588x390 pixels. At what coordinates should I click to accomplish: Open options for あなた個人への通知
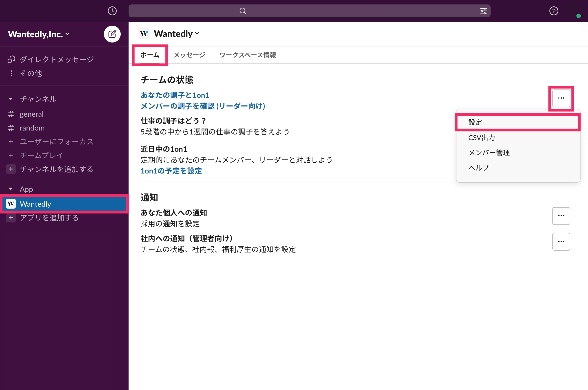561,216
